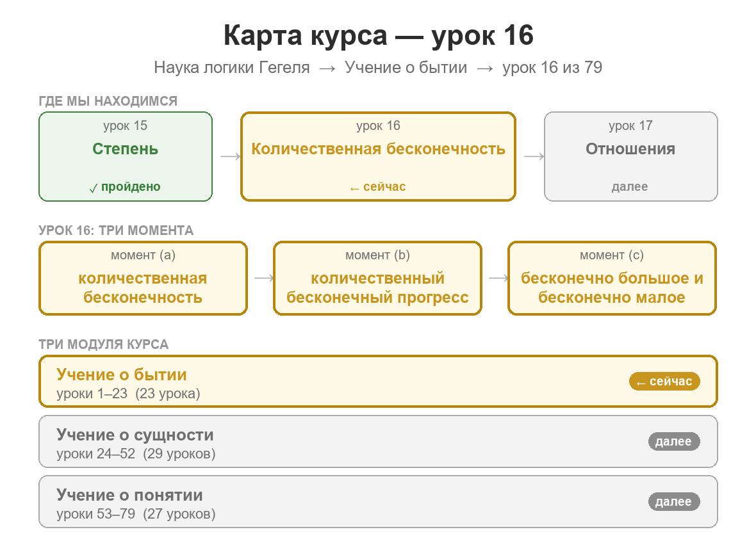Click the text уроки 53–79 (27 уроков)
The width and height of the screenshot is (756, 557).
pos(136,514)
